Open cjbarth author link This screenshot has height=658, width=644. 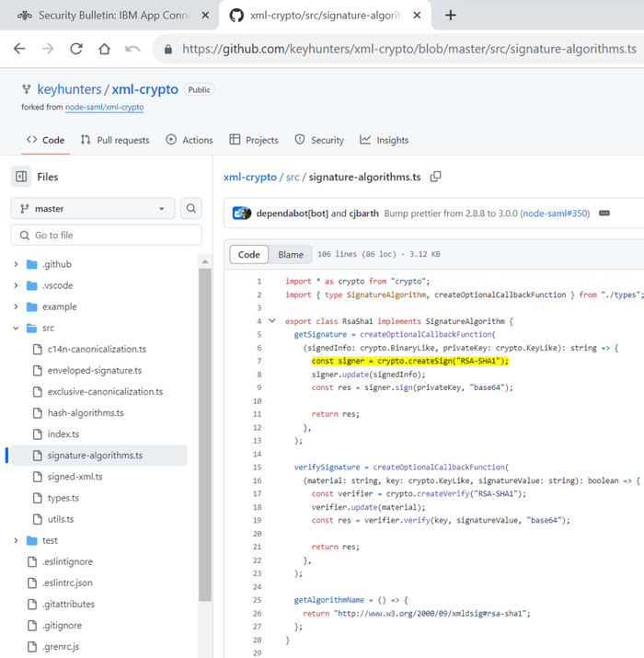[363, 214]
